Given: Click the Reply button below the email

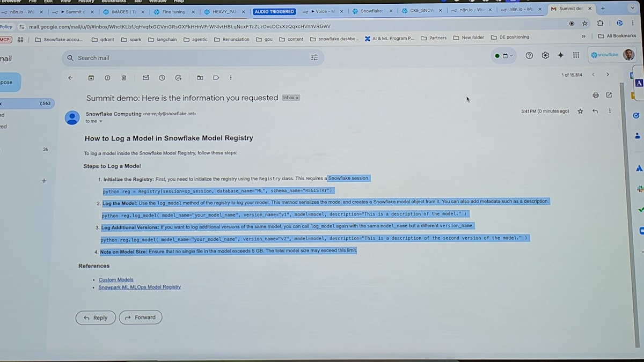Looking at the screenshot, I should pyautogui.click(x=96, y=317).
